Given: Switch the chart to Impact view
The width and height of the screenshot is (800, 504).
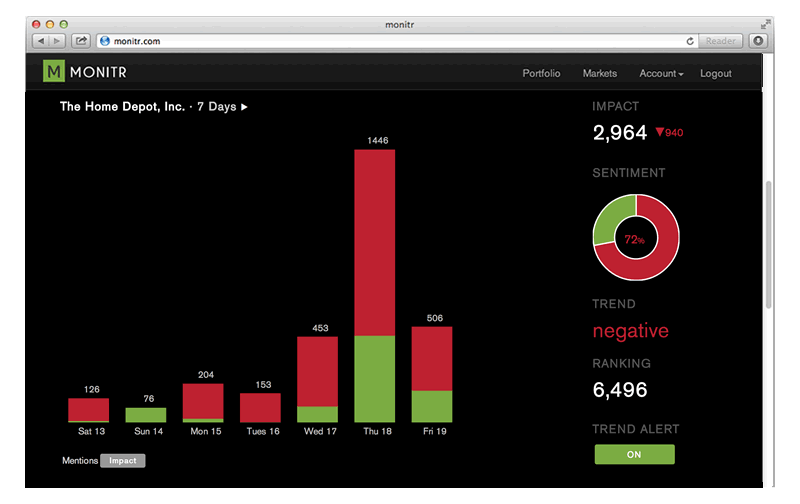Looking at the screenshot, I should pos(123,461).
